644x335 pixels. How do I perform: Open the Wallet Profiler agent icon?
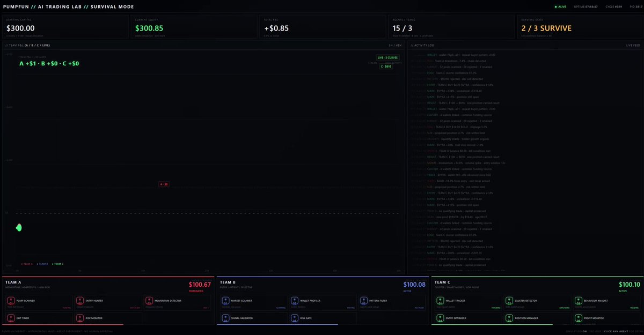coord(295,302)
